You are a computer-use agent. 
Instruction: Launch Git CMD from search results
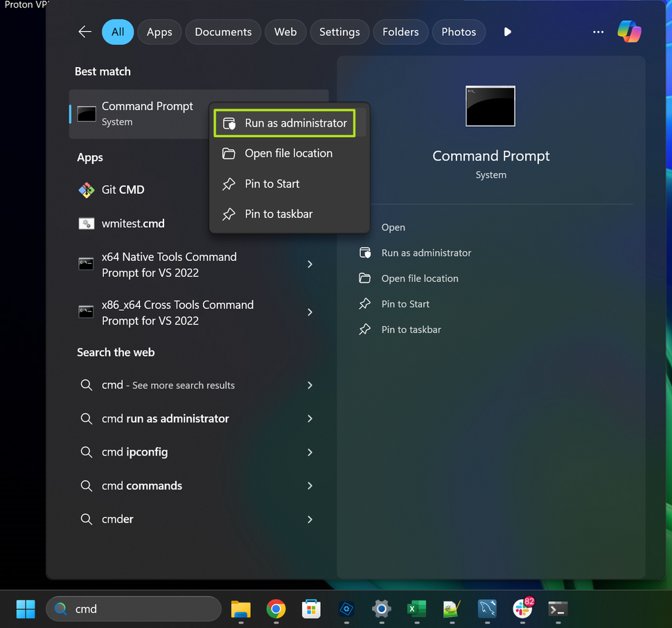(125, 189)
